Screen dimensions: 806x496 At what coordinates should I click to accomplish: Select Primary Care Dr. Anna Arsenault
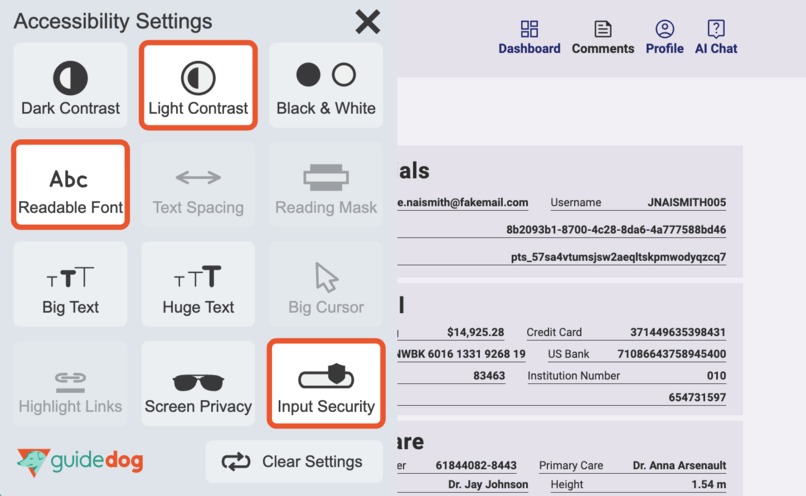679,465
